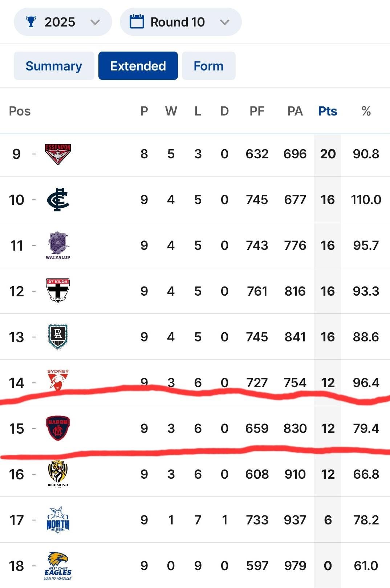Click the PF column header
Image resolution: width=390 pixels, height=588 pixels.
pyautogui.click(x=257, y=111)
